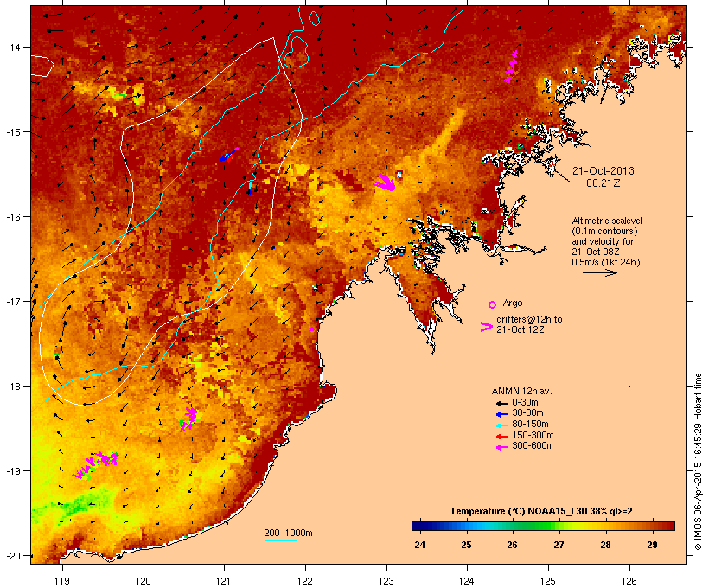Image resolution: width=709 pixels, height=588 pixels.
Task: Click the magenta drifter trail near 119.4E, 19S
Action: pos(96,465)
